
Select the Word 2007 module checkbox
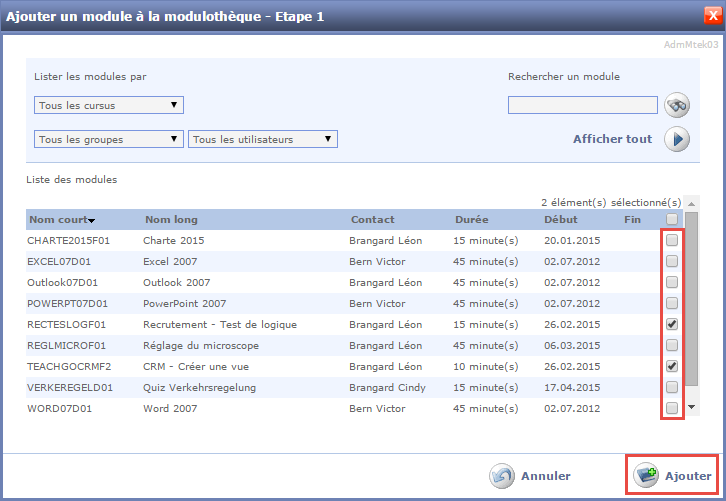[x=672, y=408]
